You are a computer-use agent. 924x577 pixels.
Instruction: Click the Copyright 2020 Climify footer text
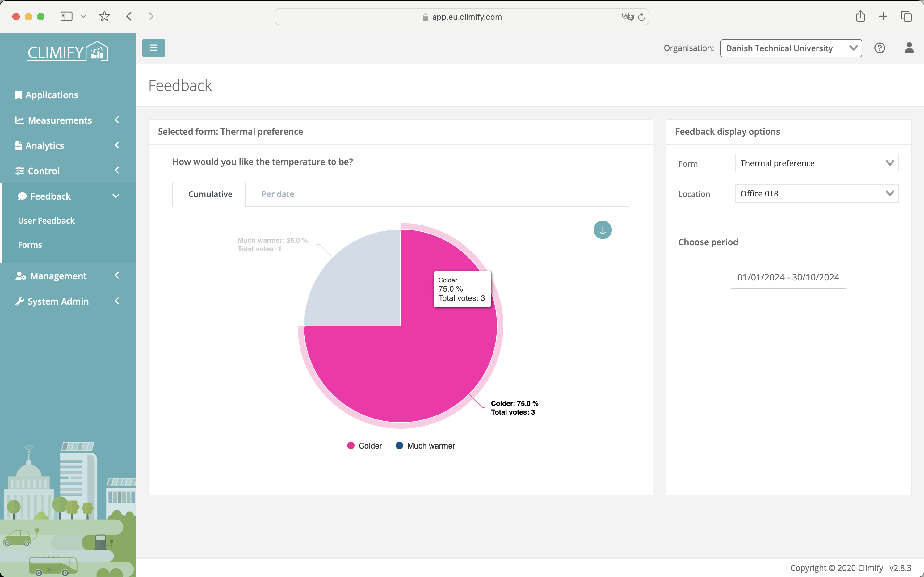(836, 568)
